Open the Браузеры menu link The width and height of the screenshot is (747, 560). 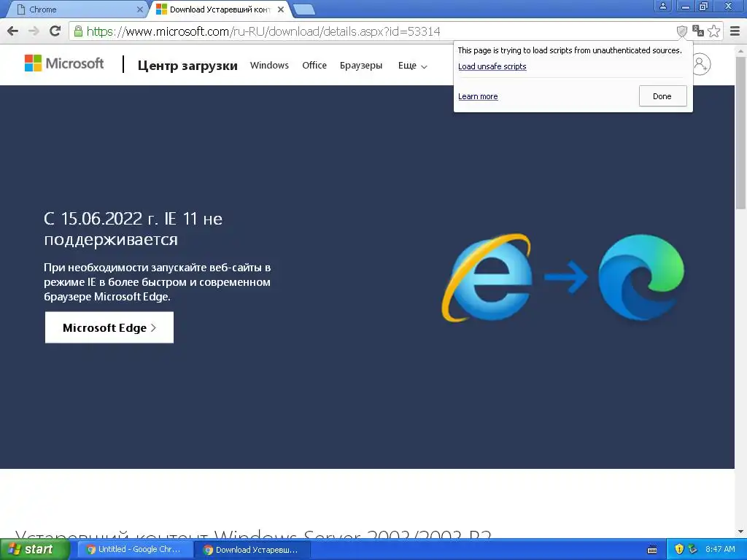(x=361, y=65)
